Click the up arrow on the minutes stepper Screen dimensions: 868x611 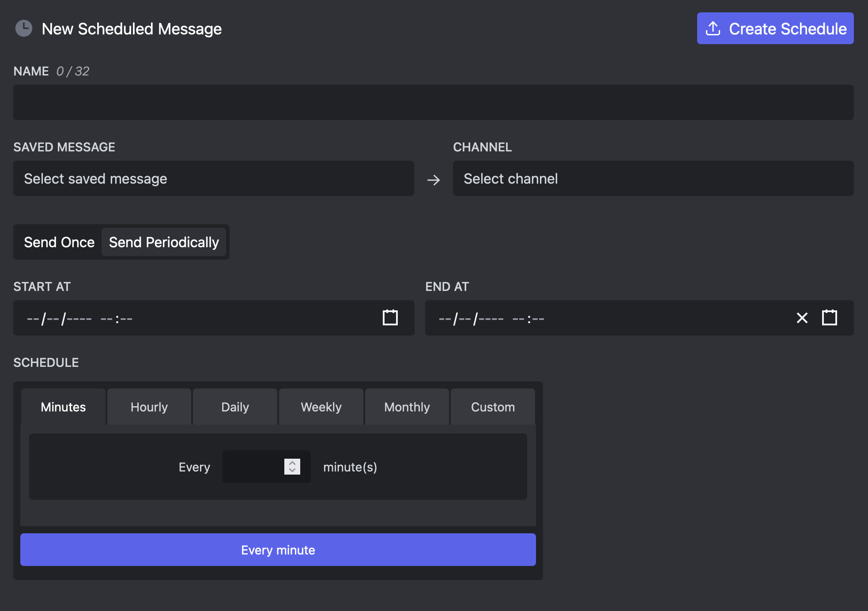291,462
